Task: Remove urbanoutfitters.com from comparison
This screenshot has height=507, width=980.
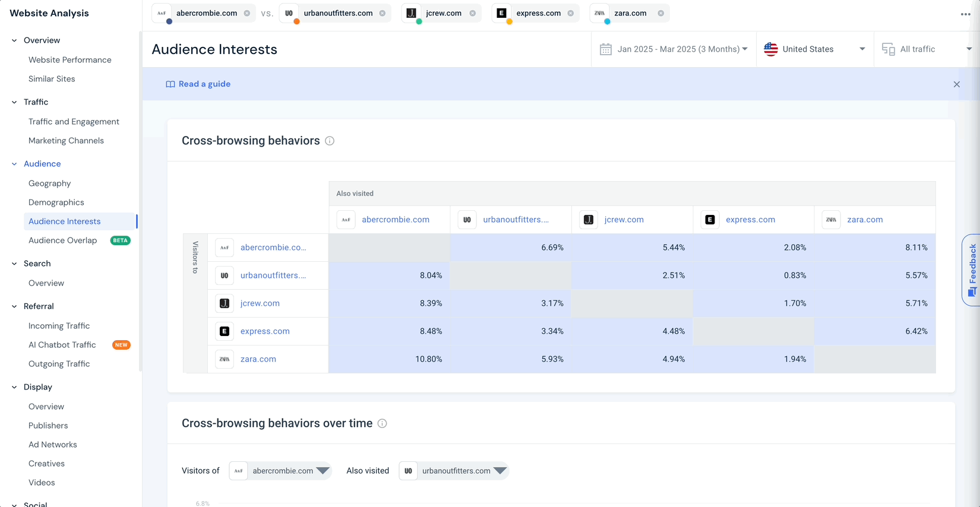Action: tap(382, 13)
